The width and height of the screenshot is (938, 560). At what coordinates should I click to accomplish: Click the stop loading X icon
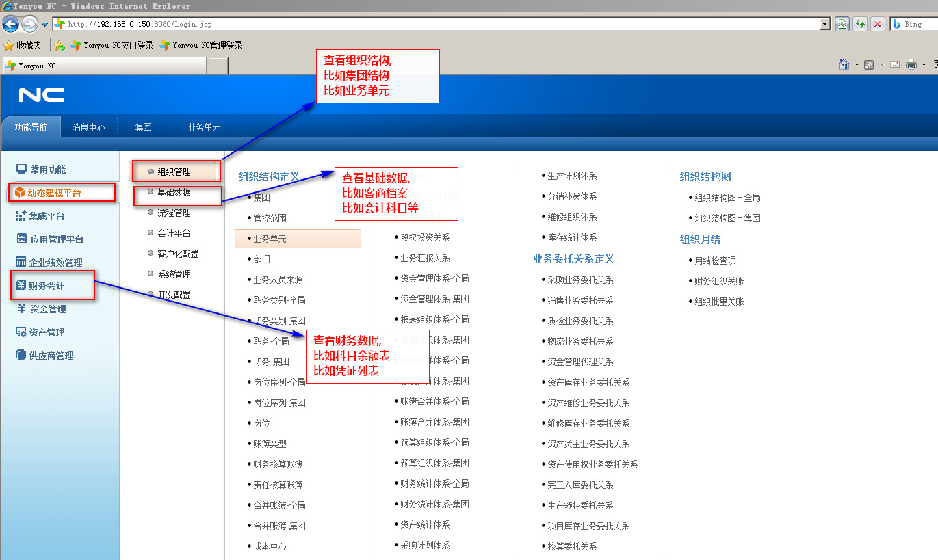pos(878,24)
